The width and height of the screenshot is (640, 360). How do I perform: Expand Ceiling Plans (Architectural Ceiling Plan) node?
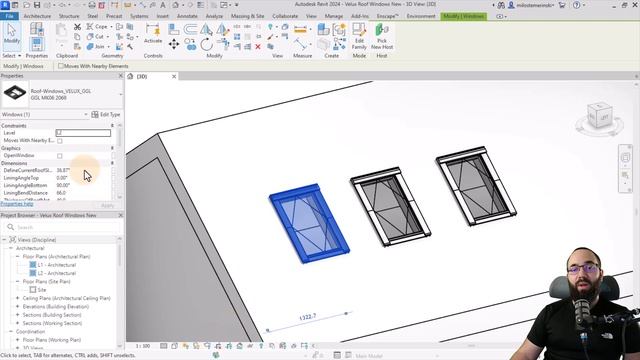tap(18, 298)
